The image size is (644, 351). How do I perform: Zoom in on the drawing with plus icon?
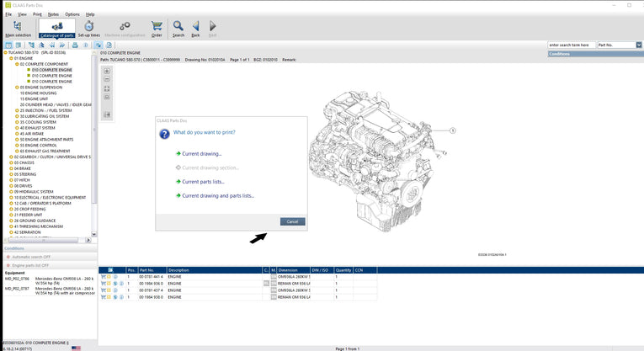pos(107,72)
